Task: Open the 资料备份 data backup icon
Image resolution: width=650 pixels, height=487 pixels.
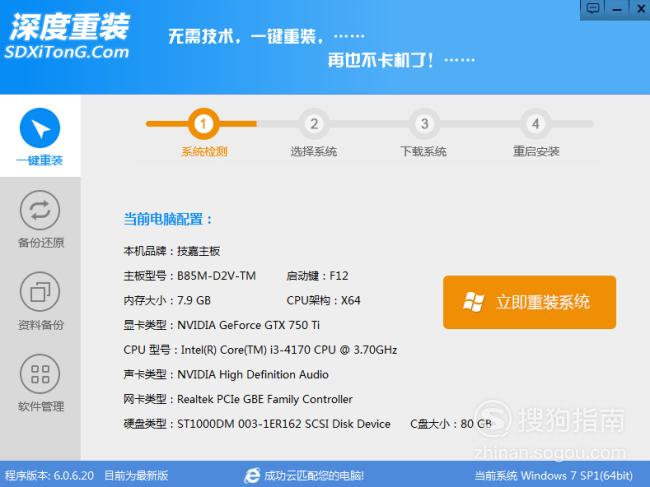Action: click(40, 292)
